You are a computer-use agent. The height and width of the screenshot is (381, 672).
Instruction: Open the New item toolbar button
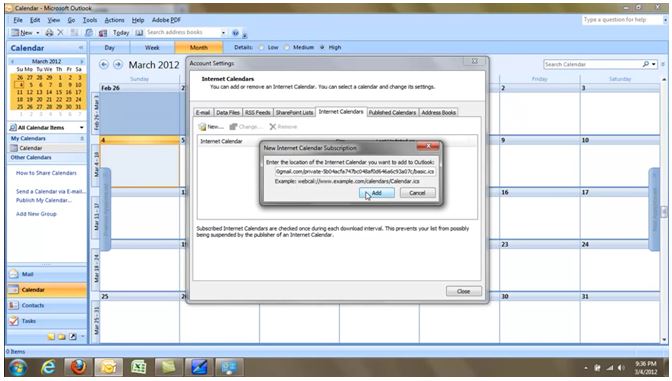coord(21,33)
